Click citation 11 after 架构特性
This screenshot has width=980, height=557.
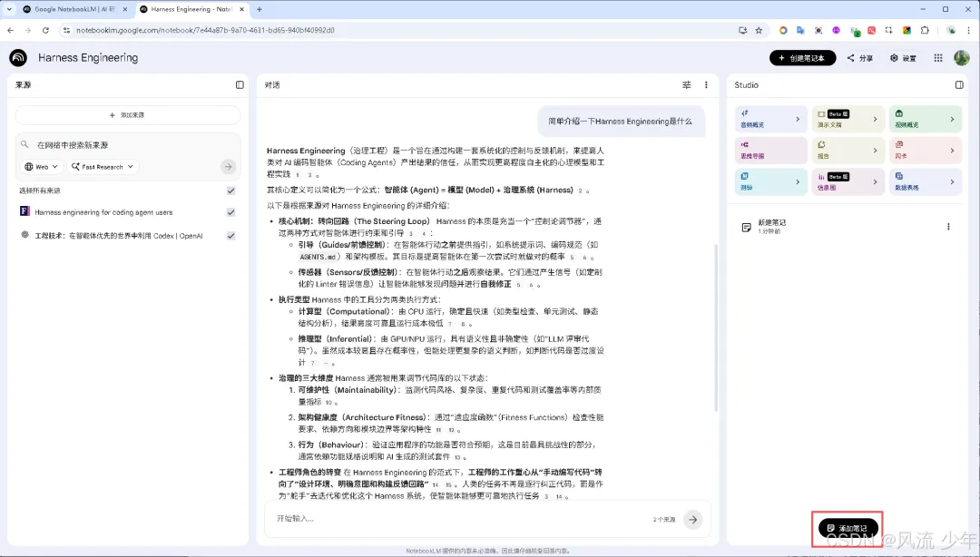point(438,430)
